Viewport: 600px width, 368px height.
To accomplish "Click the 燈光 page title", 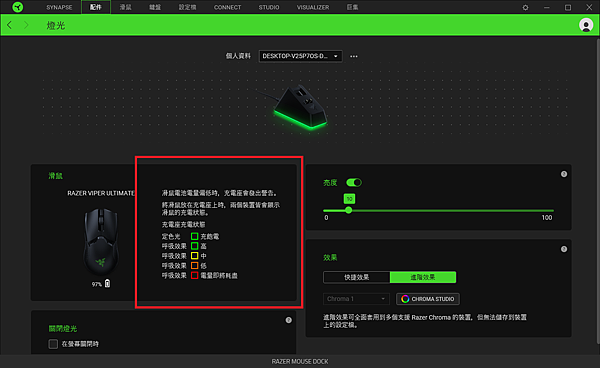I will point(56,26).
